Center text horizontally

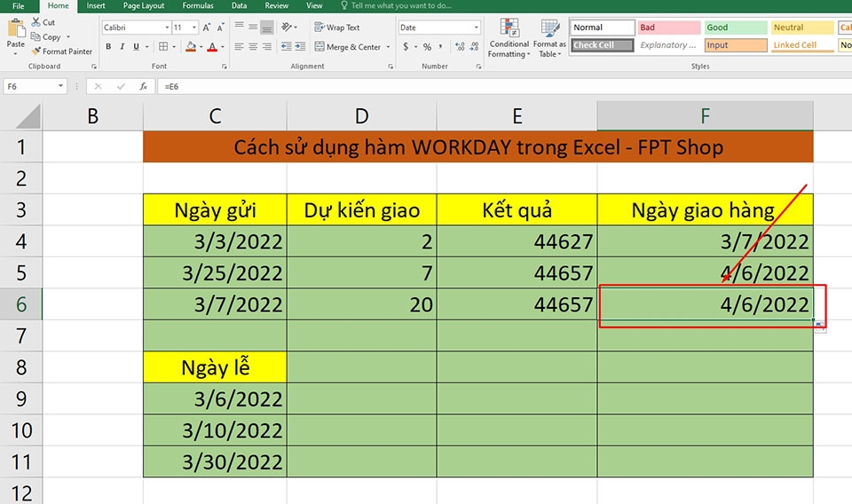click(253, 47)
